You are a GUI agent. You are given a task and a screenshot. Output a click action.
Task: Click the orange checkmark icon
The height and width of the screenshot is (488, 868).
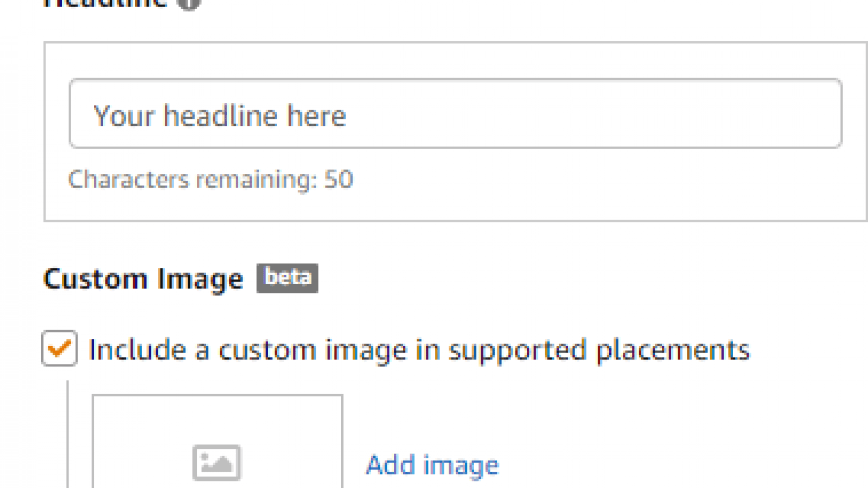59,348
